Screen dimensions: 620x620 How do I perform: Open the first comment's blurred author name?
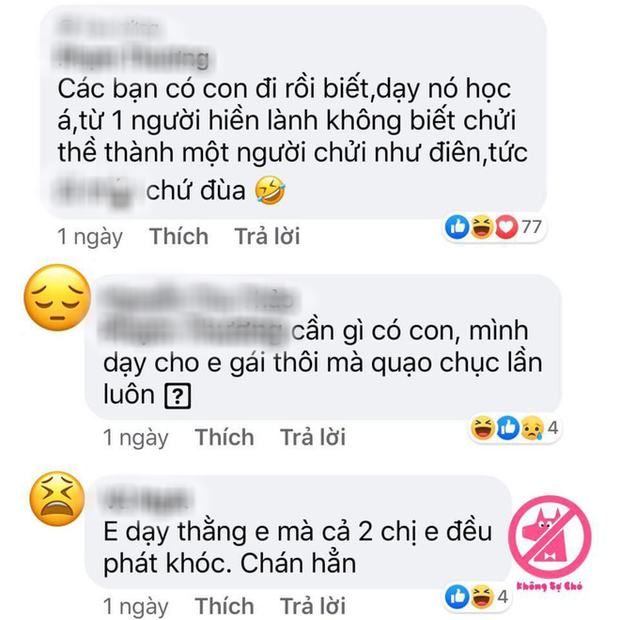click(x=132, y=43)
